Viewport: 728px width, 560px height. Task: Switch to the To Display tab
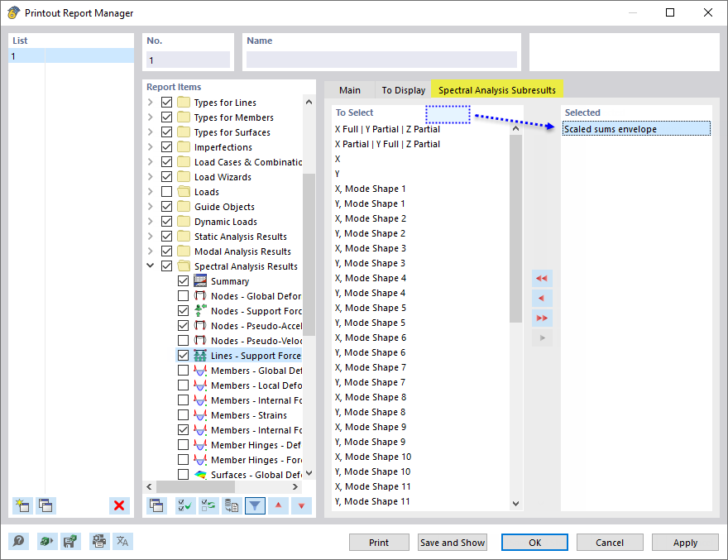(404, 90)
